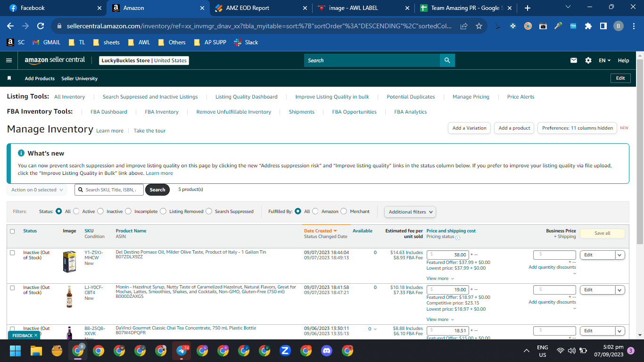The width and height of the screenshot is (644, 362).
Task: Open the SC bookmark in bookmarks bar
Action: point(16,42)
